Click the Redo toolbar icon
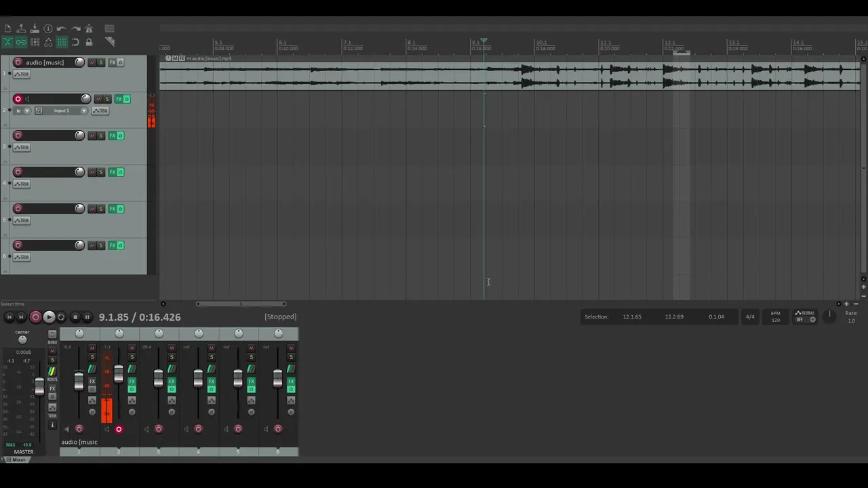868x488 pixels. click(x=76, y=28)
